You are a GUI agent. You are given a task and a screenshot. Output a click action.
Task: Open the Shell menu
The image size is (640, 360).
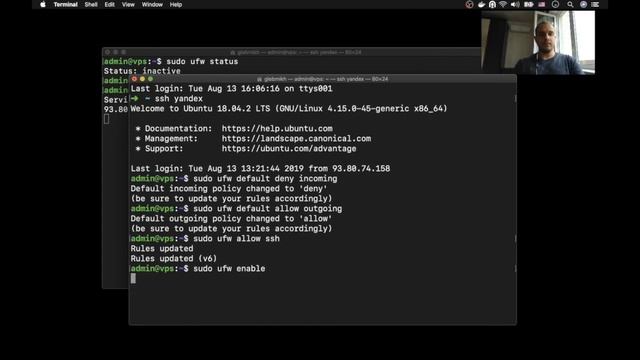(x=91, y=4)
